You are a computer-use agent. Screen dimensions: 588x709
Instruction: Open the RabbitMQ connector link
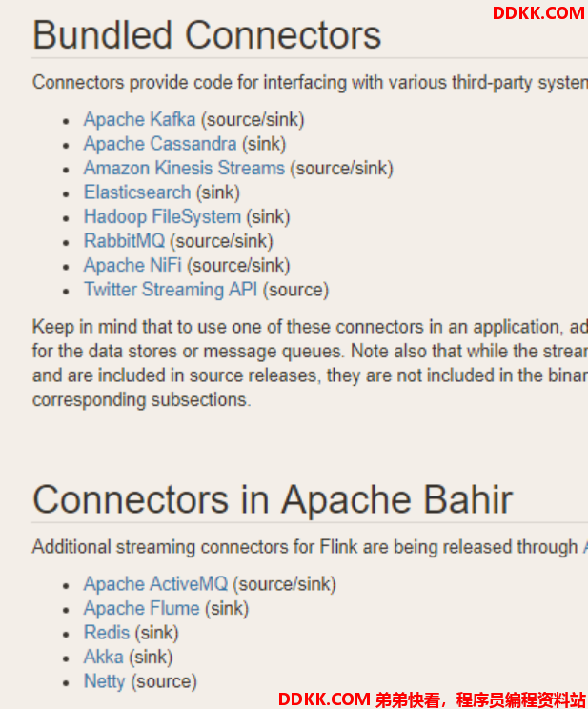[x=125, y=241]
